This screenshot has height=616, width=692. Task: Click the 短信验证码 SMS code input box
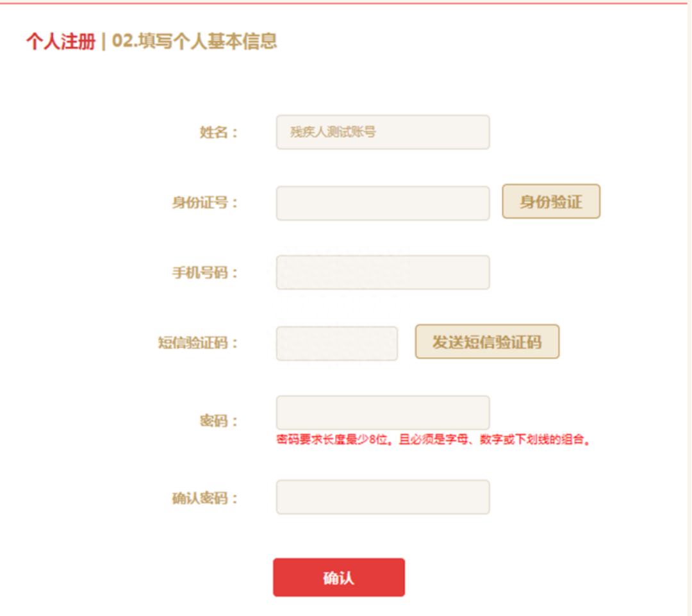point(336,343)
